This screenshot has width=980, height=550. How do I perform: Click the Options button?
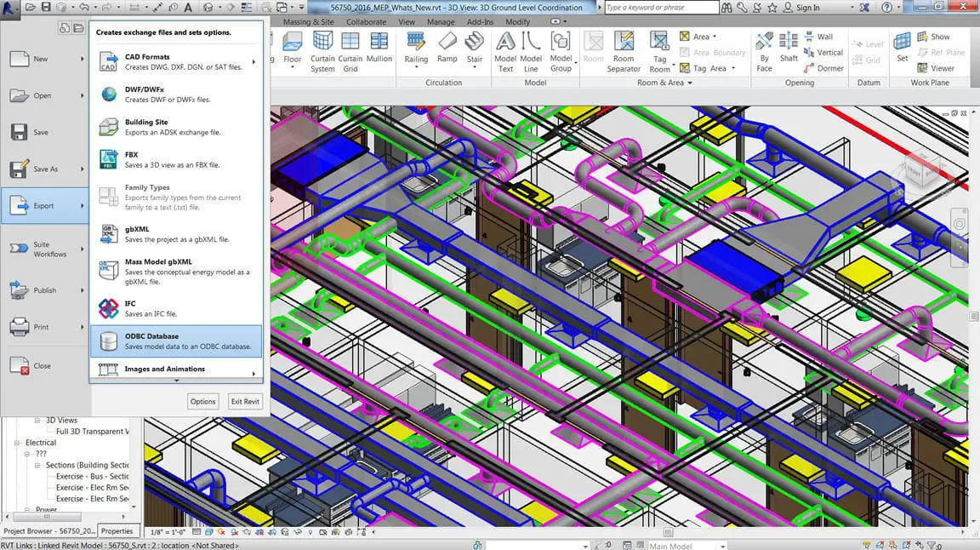click(202, 401)
